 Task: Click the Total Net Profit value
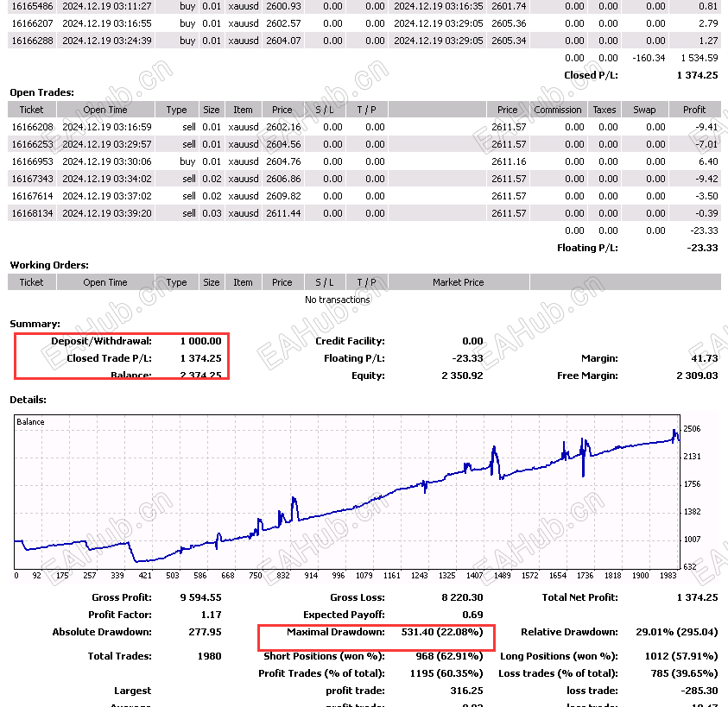tap(698, 597)
